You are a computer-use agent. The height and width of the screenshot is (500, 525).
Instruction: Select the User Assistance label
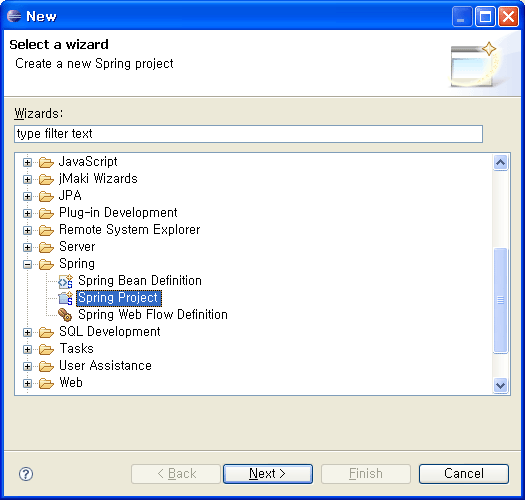coord(105,366)
